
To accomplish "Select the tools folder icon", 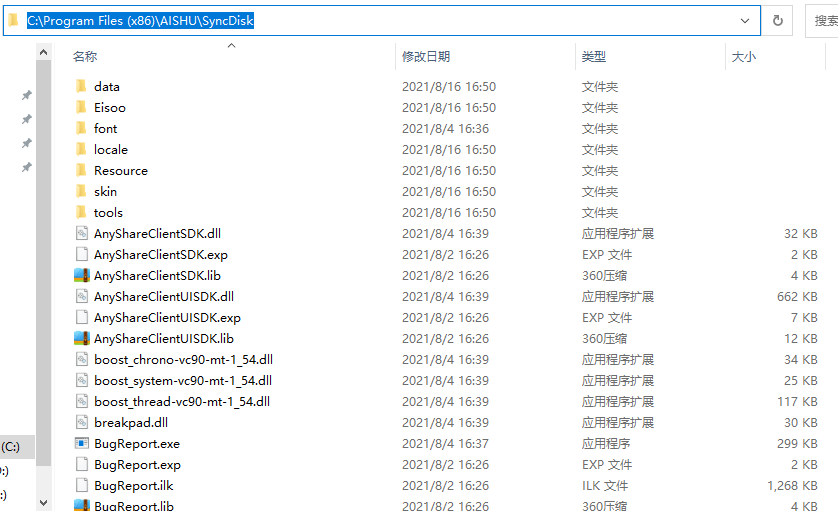I will [x=81, y=212].
